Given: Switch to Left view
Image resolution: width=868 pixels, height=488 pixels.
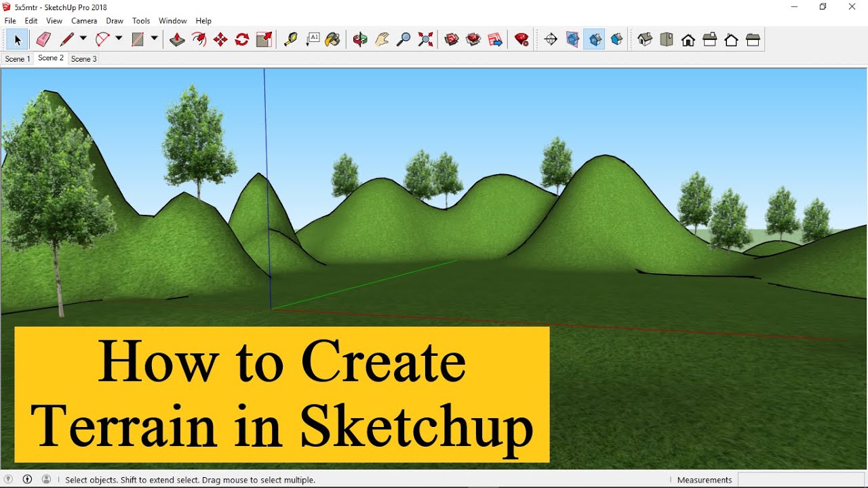Looking at the screenshot, I should (753, 40).
